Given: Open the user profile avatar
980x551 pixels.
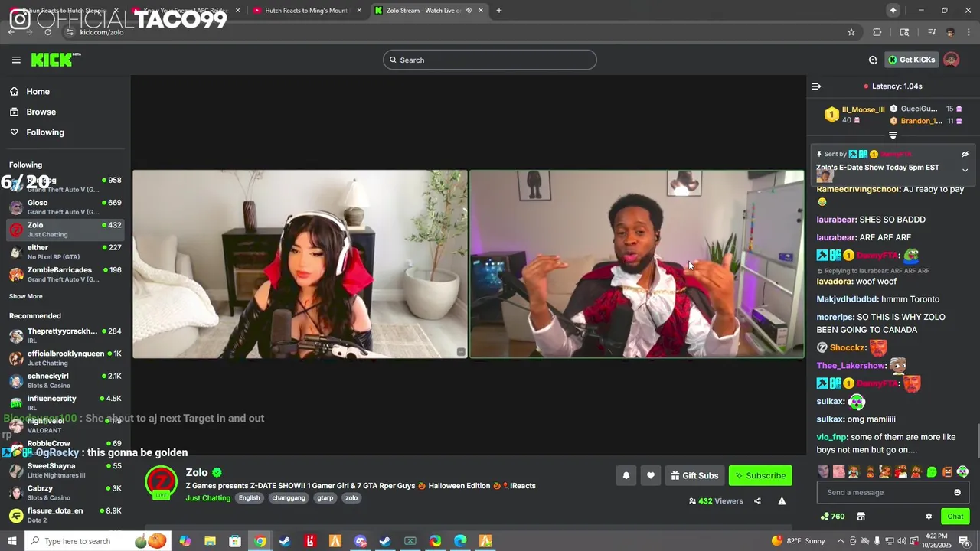Looking at the screenshot, I should tap(951, 60).
